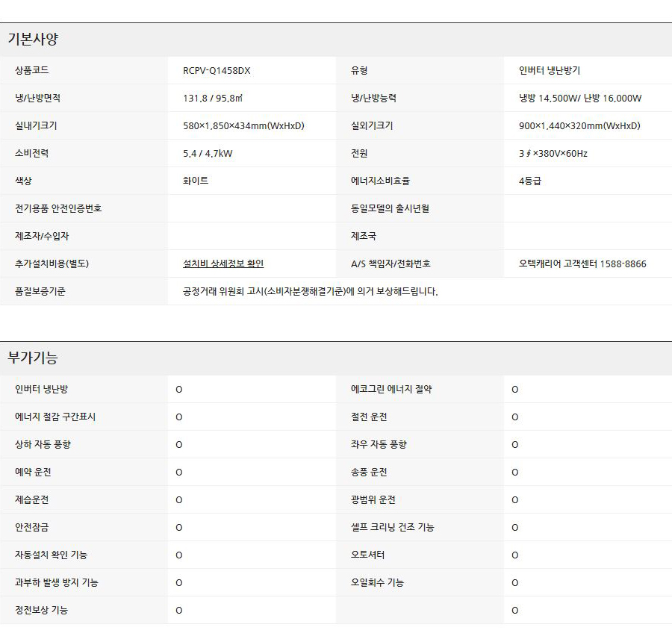Image resolution: width=672 pixels, height=642 pixels.
Task: Click the 기본사양 section header
Action: (33, 40)
